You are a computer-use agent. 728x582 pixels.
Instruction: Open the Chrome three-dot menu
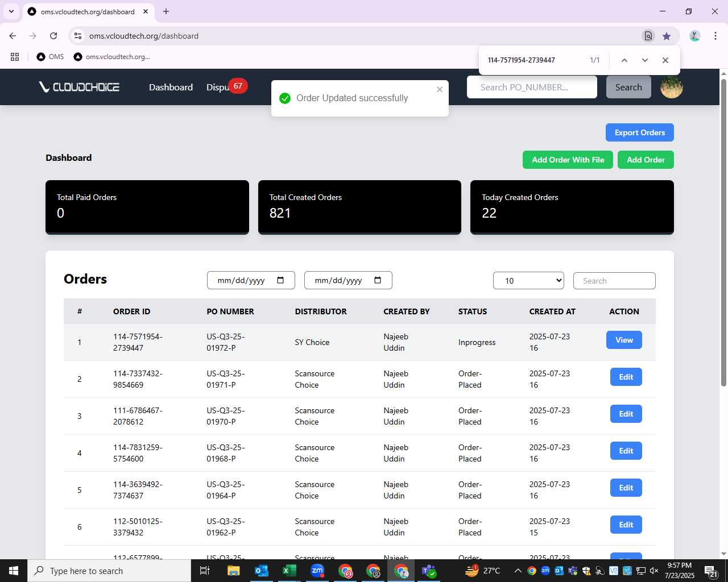pos(715,36)
